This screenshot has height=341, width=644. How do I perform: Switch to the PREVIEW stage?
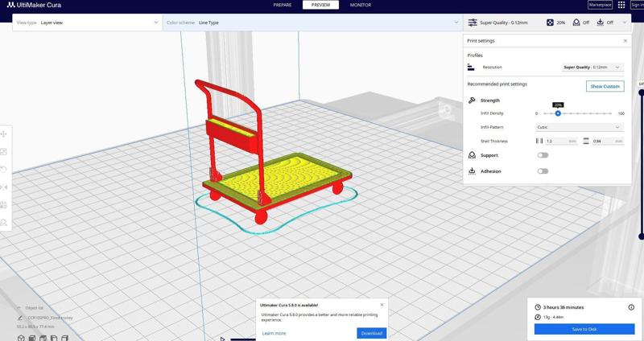pyautogui.click(x=320, y=5)
